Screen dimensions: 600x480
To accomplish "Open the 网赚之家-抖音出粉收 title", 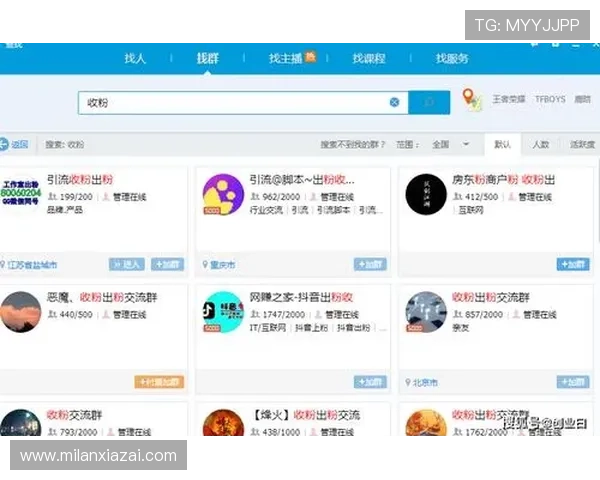I will click(x=301, y=297).
